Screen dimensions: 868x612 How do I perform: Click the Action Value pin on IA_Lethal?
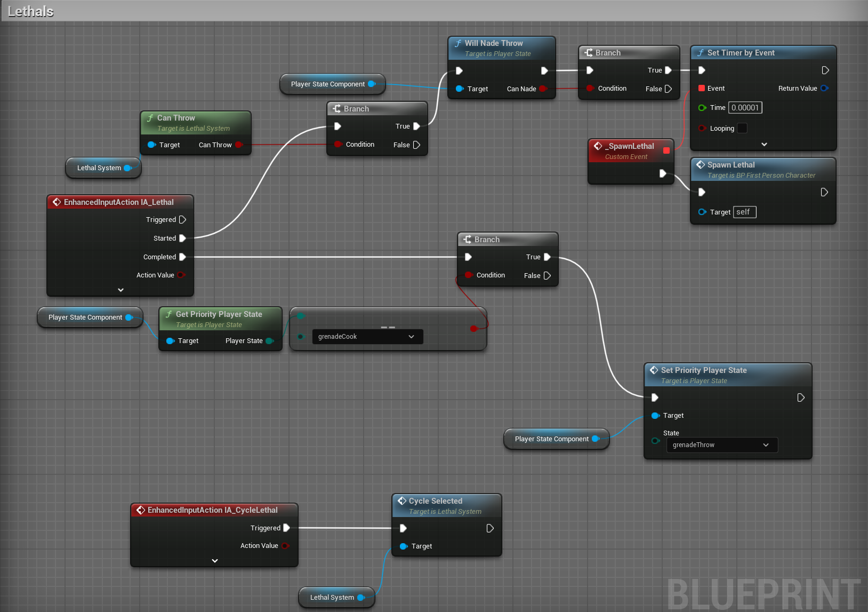(x=181, y=275)
